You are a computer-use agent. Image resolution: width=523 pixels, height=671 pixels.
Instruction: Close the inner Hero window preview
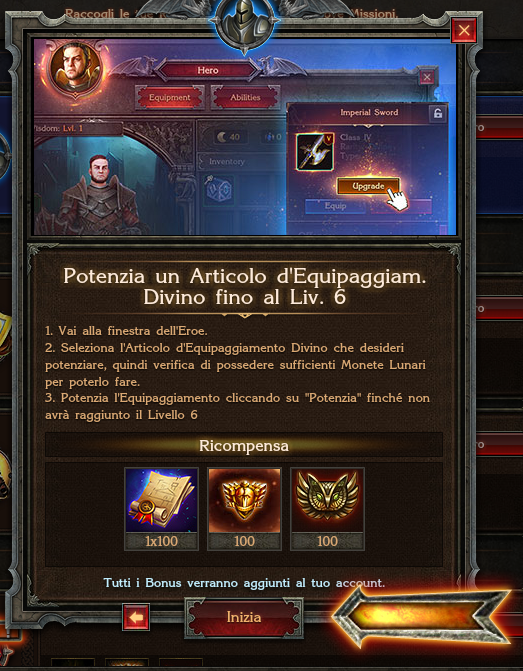tap(427, 77)
